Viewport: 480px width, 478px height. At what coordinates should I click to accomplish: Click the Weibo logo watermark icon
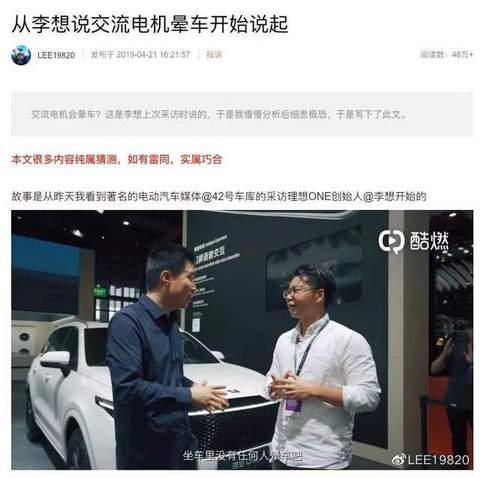(x=399, y=460)
